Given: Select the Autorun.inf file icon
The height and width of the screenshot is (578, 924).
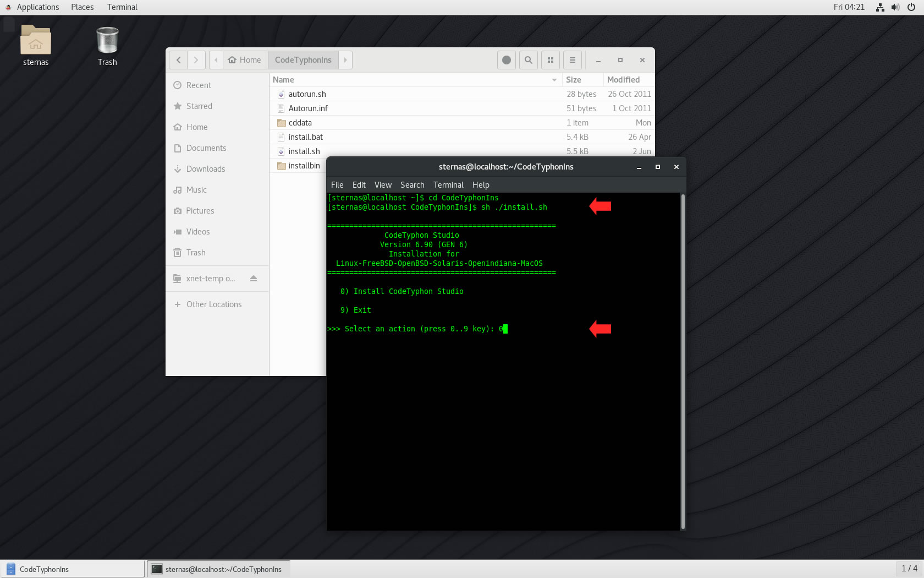Looking at the screenshot, I should click(x=281, y=108).
